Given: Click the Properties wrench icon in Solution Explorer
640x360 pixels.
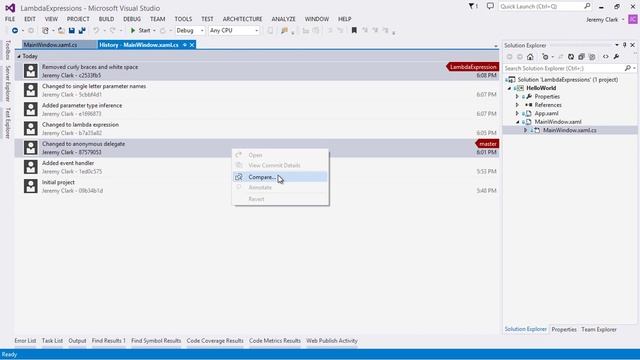Looking at the screenshot, I should coord(616,57).
